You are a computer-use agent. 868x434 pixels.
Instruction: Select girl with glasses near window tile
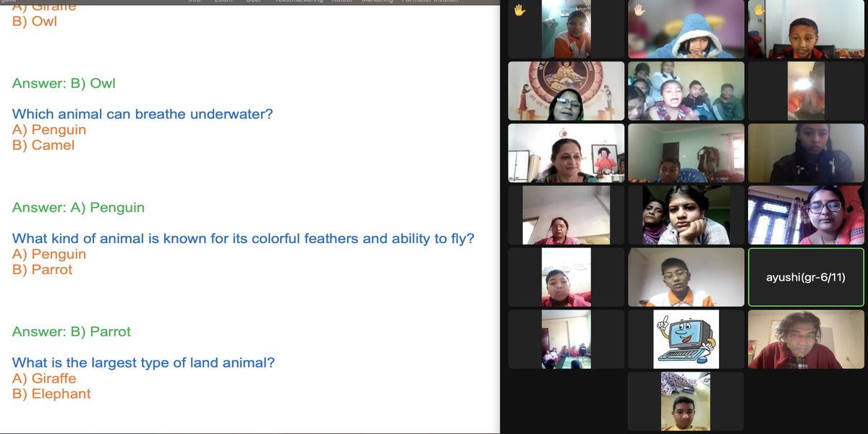pos(806,215)
